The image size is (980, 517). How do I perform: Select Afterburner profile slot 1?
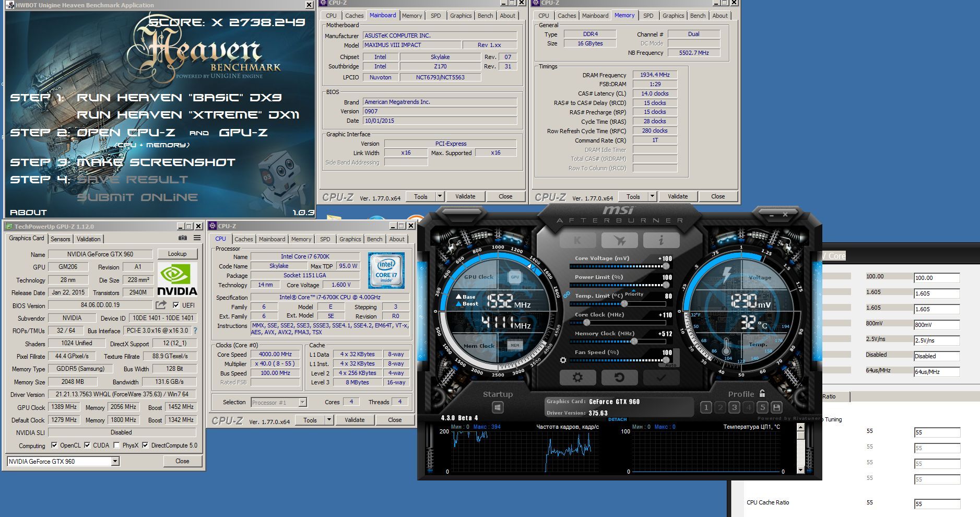click(x=706, y=407)
